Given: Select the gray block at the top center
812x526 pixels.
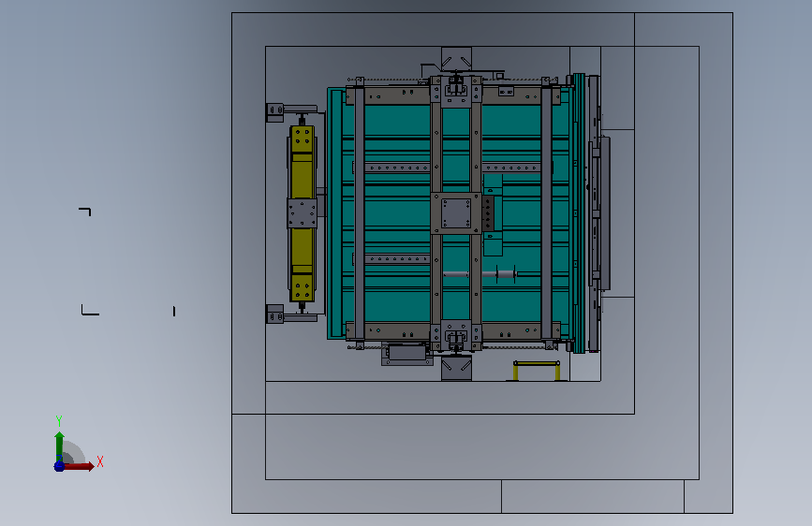Looking at the screenshot, I should tap(456, 59).
